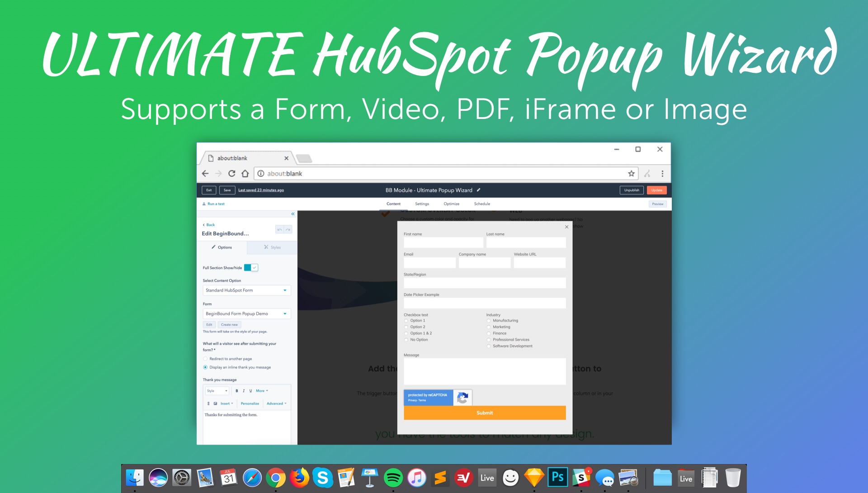Check Option 1 checkbox
Screen dimensions: 868x493
click(406, 321)
